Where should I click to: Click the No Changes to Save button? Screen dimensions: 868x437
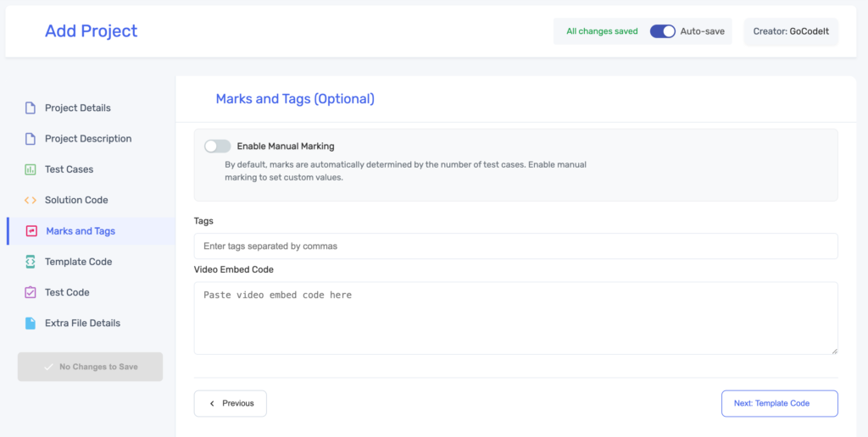click(90, 367)
